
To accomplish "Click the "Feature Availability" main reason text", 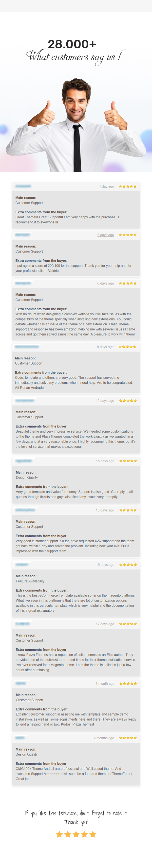I will coord(30,581).
